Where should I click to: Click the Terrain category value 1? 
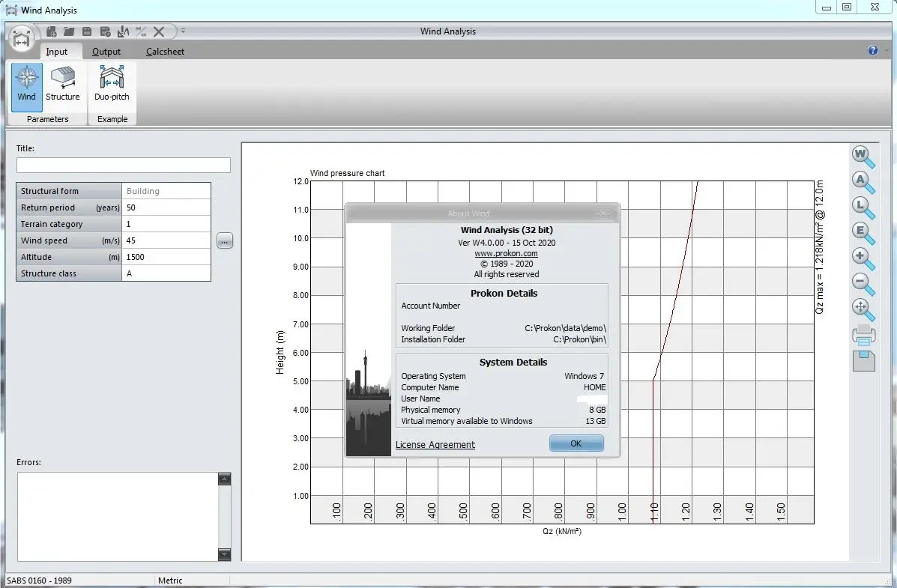tap(166, 224)
